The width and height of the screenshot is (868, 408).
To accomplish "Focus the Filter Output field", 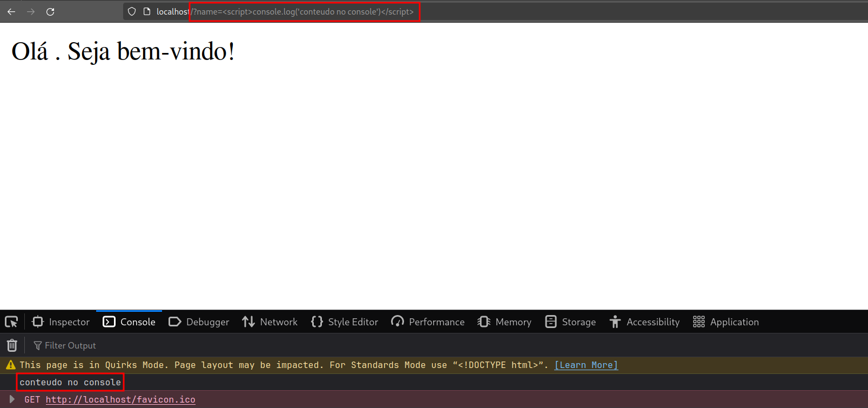I will click(x=70, y=346).
